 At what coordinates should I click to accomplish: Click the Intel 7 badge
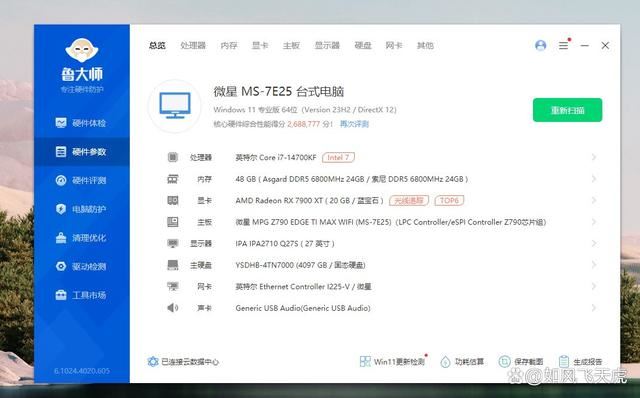tap(338, 157)
